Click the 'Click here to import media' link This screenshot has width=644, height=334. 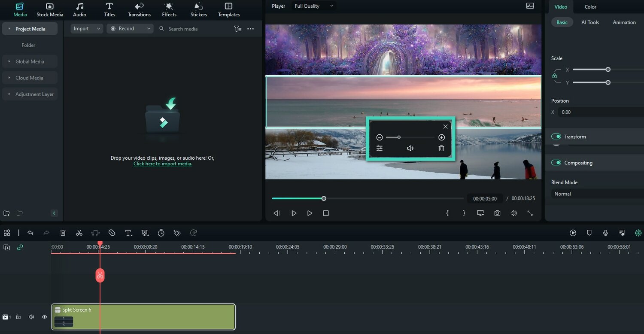click(163, 164)
